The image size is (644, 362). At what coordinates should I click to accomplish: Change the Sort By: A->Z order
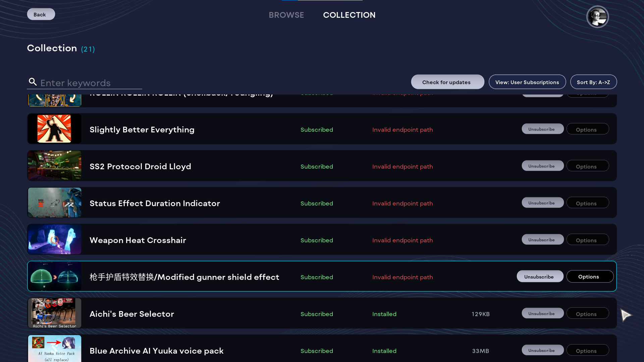(x=593, y=82)
